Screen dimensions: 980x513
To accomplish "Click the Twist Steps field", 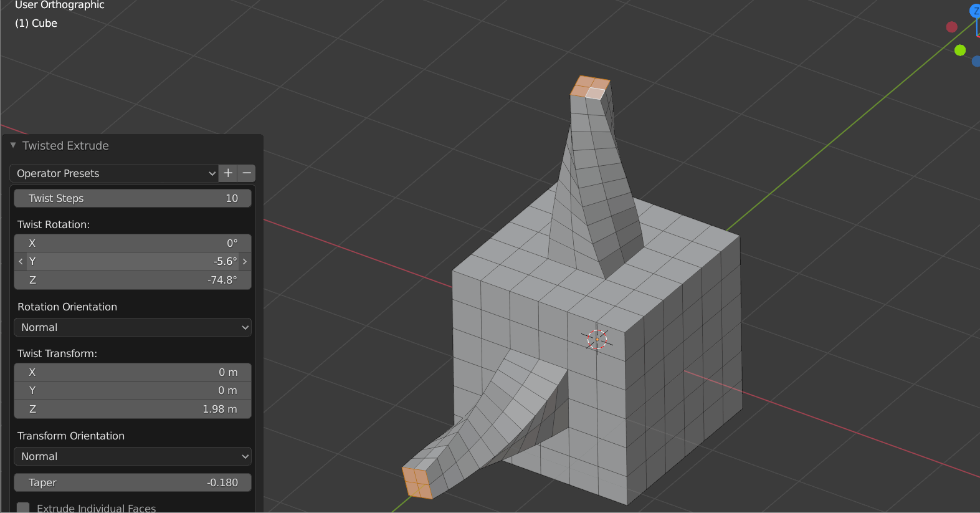I will [133, 198].
